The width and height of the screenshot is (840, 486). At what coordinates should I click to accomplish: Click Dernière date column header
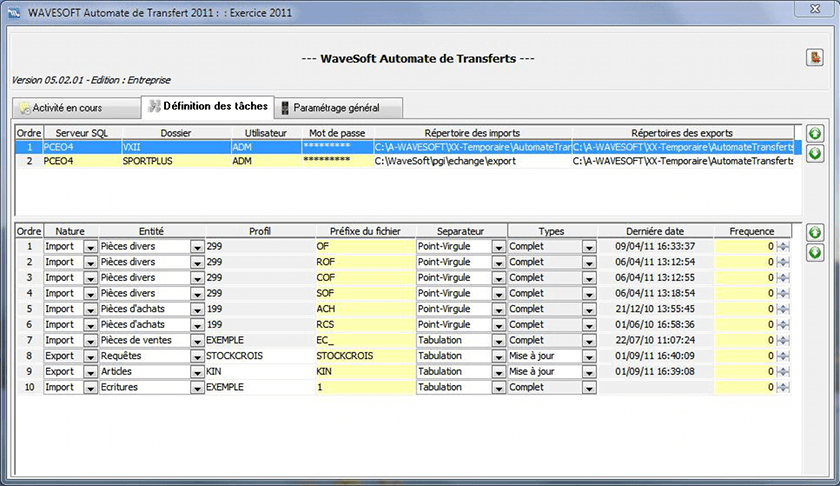pos(655,231)
